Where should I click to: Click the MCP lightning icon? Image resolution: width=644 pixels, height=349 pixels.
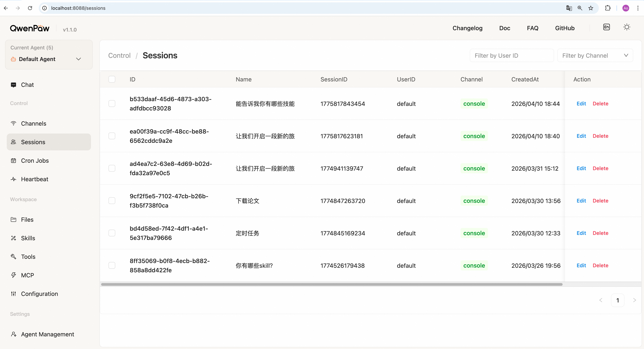point(13,275)
